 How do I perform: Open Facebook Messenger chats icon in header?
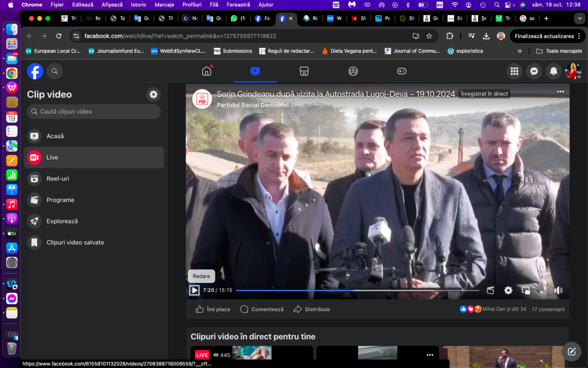pos(534,71)
